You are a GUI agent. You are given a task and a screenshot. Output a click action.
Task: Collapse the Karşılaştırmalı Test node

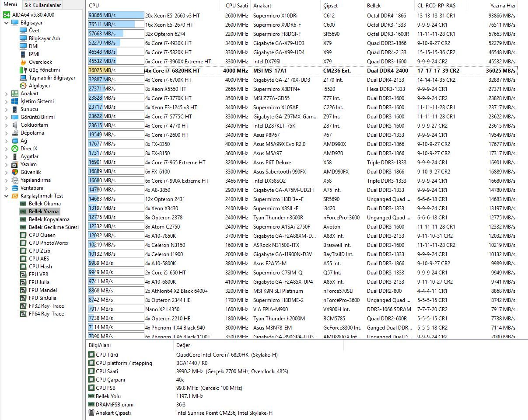(x=6, y=196)
